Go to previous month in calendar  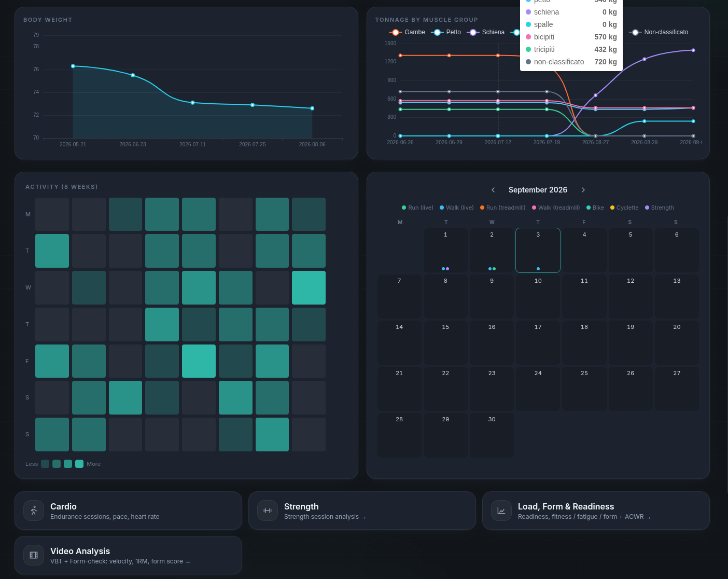[x=493, y=190]
